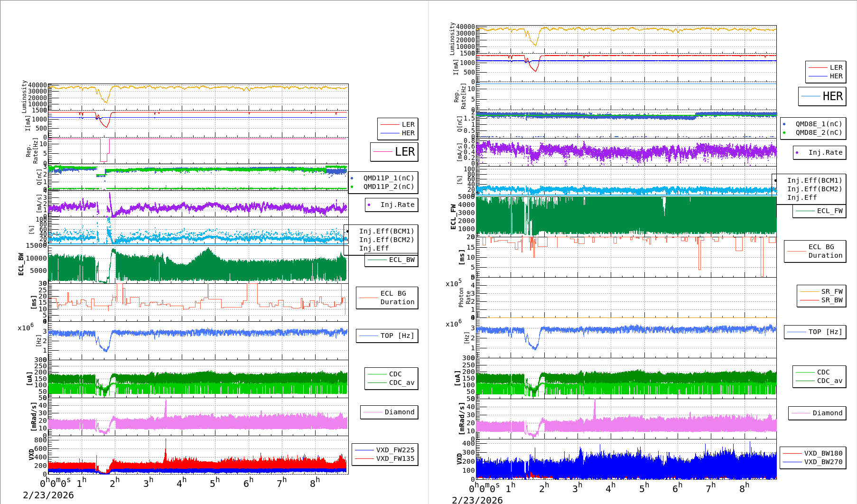Click the VXD_FW135 legend entry

click(x=385, y=458)
